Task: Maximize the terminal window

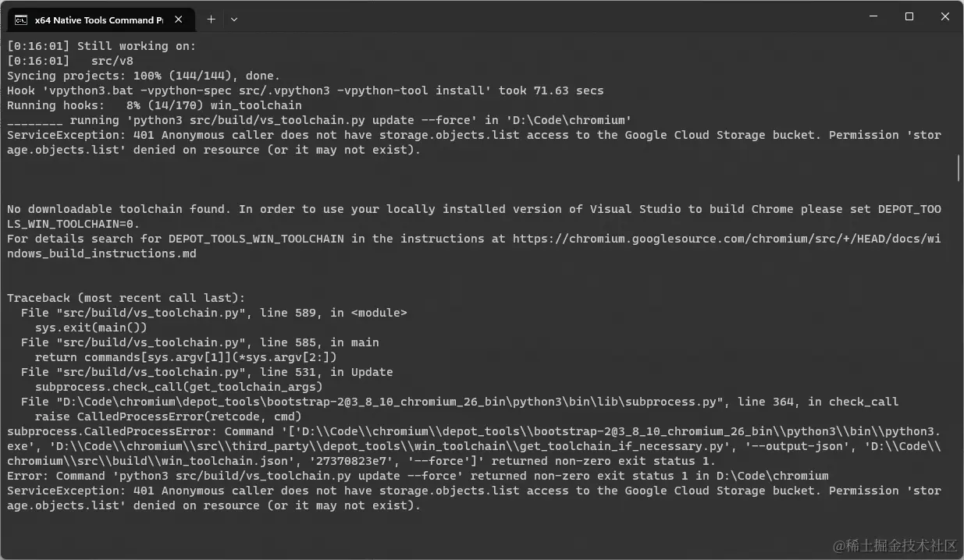Action: (x=909, y=16)
